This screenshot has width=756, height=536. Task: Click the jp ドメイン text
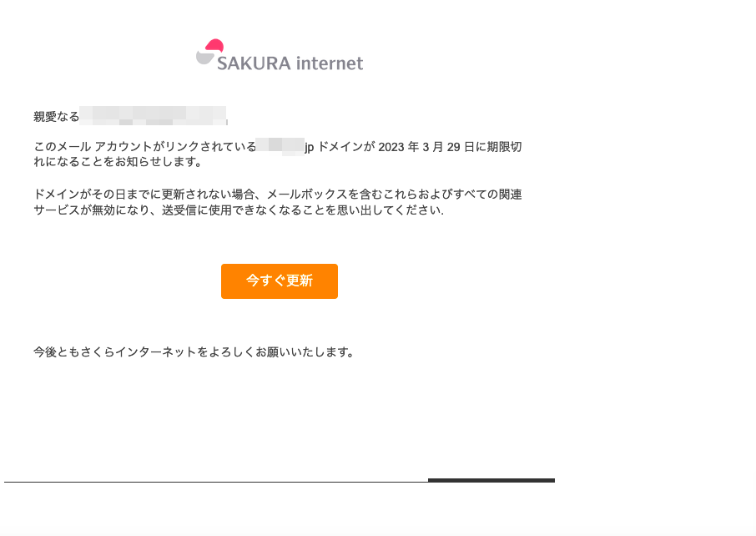coord(334,147)
